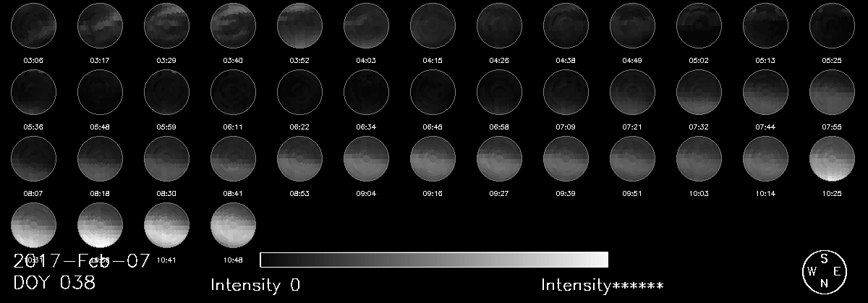Open the 05:25 disk frame
The image size is (868, 303).
832,25
